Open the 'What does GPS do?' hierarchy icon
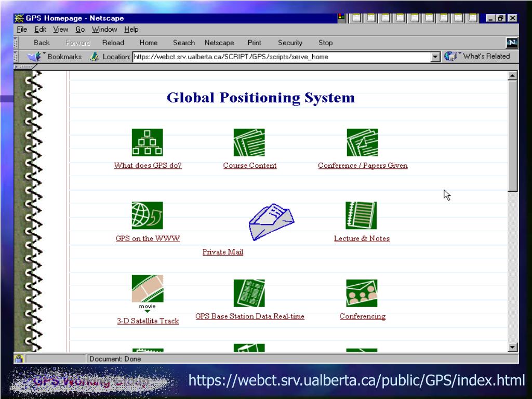Image resolution: width=532 pixels, height=399 pixels. point(147,142)
